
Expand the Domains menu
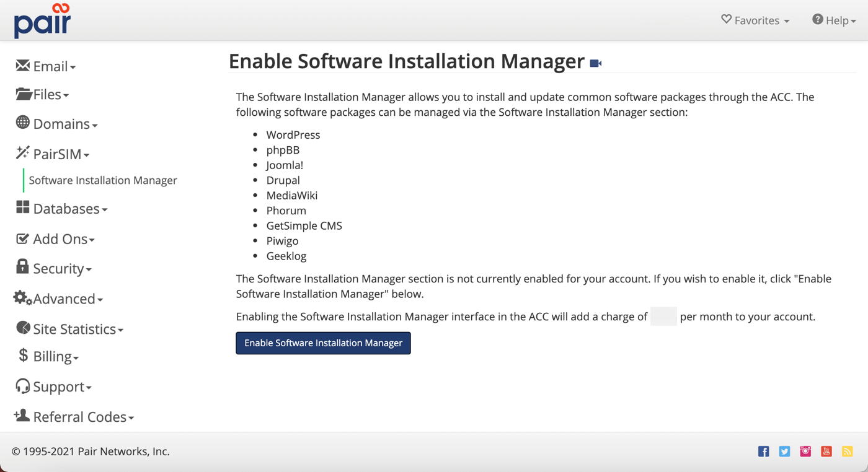(x=57, y=123)
